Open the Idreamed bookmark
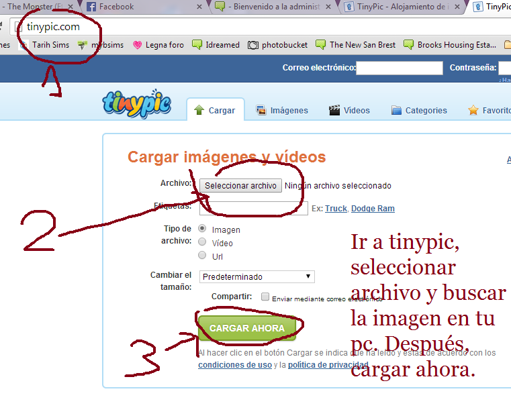Image resolution: width=511 pixels, height=420 pixels. pos(216,45)
